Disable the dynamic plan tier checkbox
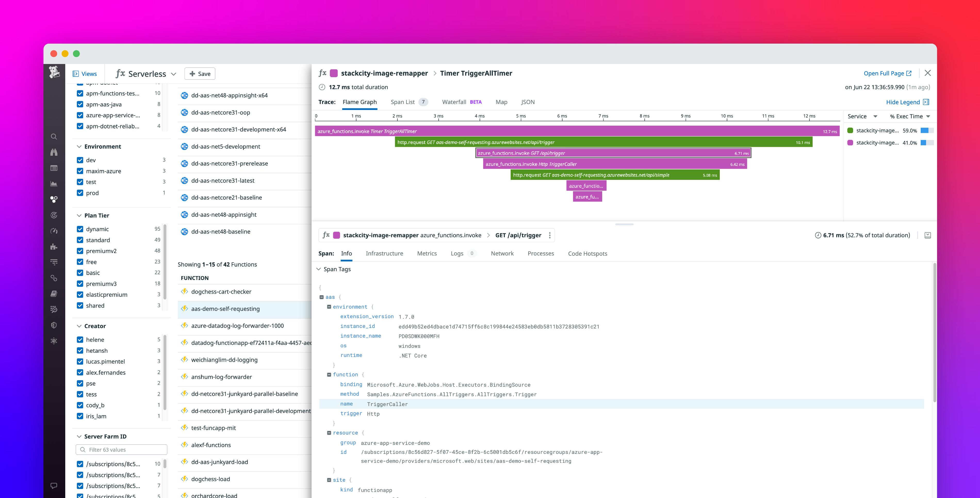This screenshot has height=498, width=980. (x=80, y=229)
